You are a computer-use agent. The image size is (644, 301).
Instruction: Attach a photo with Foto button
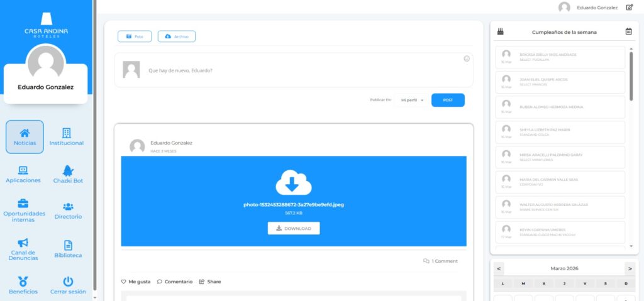135,36
